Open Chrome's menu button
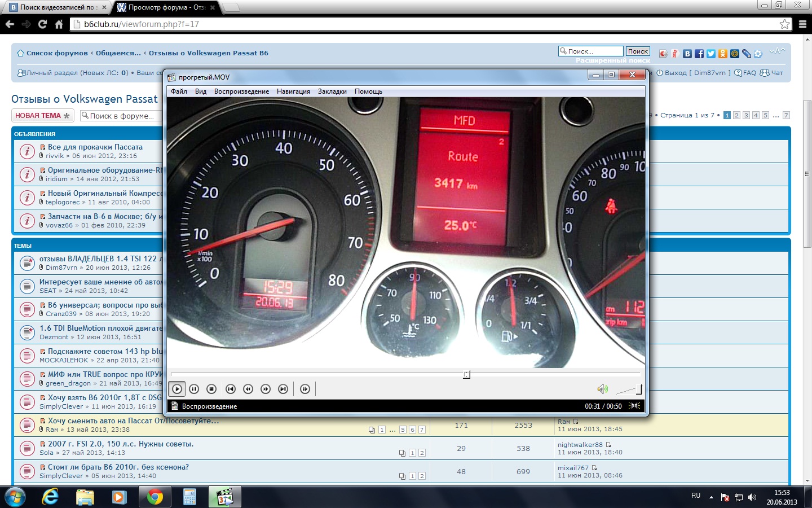This screenshot has height=508, width=812. point(802,24)
